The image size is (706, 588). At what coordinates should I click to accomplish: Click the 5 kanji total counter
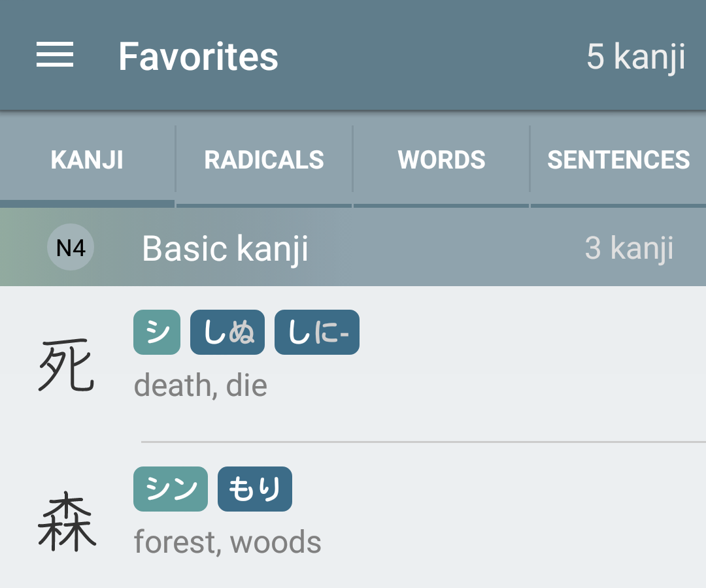(636, 57)
